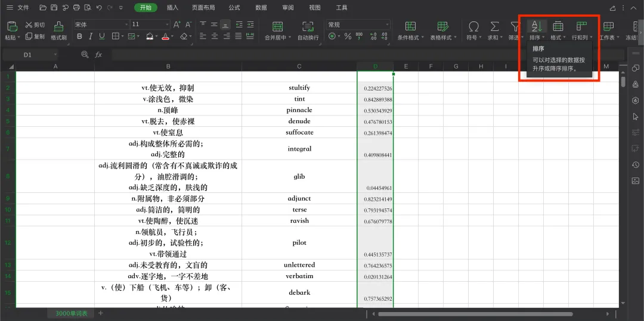The height and width of the screenshot is (321, 644).
Task: Switch to the Page Layout (页面布局) tab
Action: pyautogui.click(x=203, y=7)
